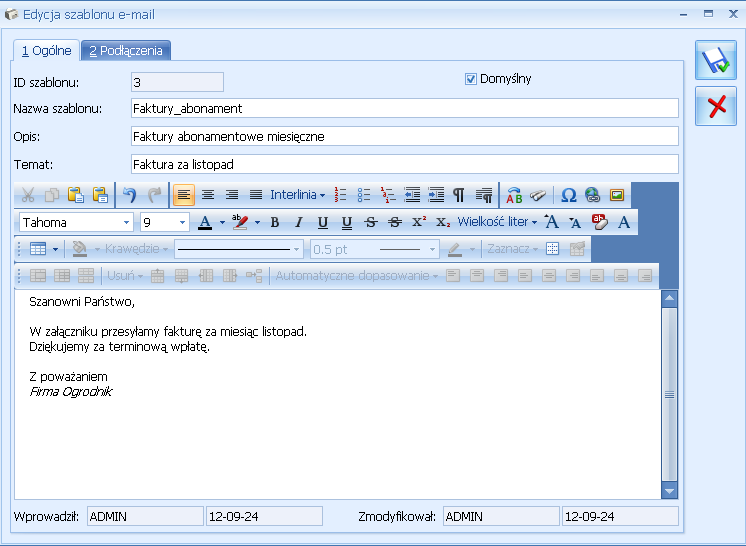Insert a hyperlink with the globe icon
The image size is (746, 546).
pyautogui.click(x=592, y=195)
